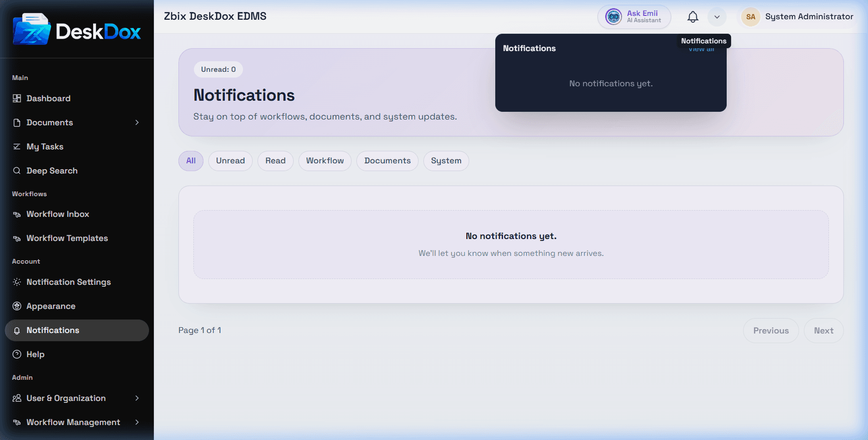Click the Previous page button

click(771, 331)
